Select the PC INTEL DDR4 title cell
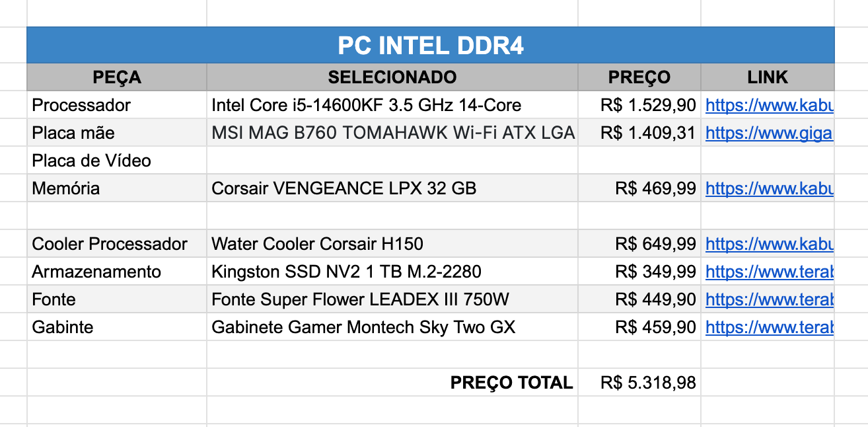Screen dimensions: 868x427 pos(431,45)
